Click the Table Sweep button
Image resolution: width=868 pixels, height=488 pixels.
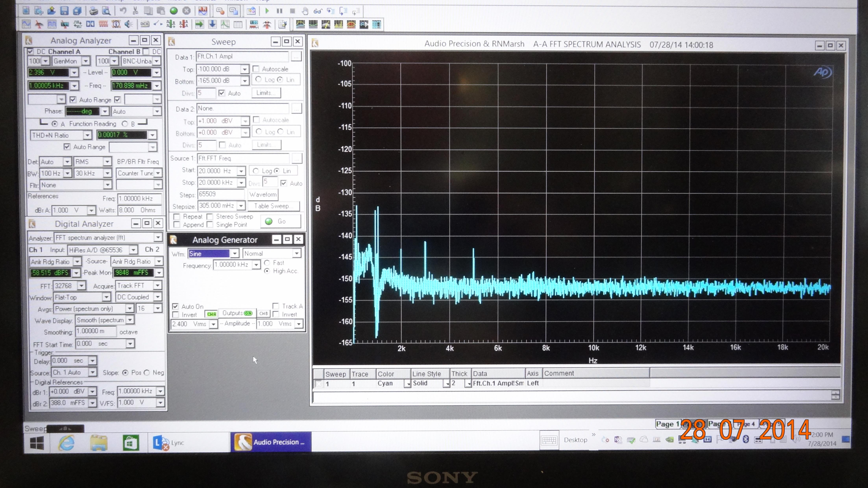274,206
